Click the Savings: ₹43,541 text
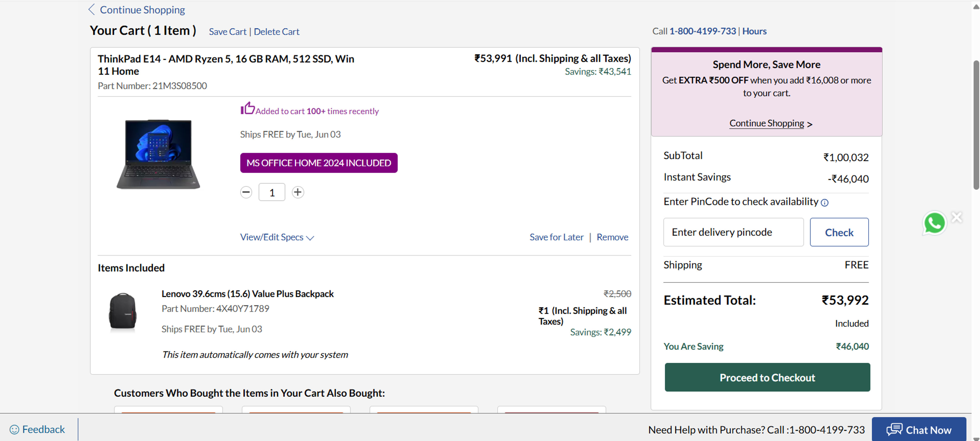This screenshot has height=441, width=980. pyautogui.click(x=598, y=71)
